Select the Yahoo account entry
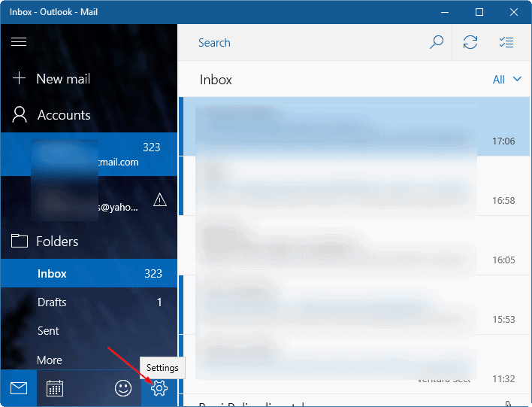 [89, 199]
